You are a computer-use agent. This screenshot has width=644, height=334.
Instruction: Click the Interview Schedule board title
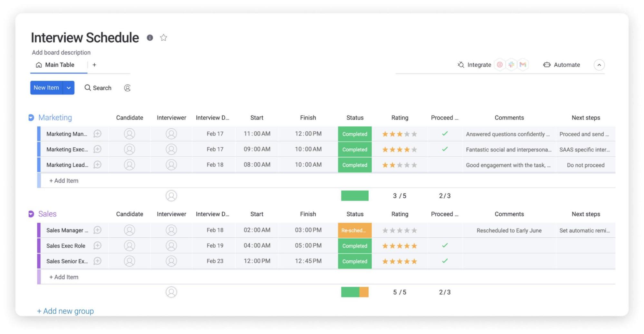[85, 38]
